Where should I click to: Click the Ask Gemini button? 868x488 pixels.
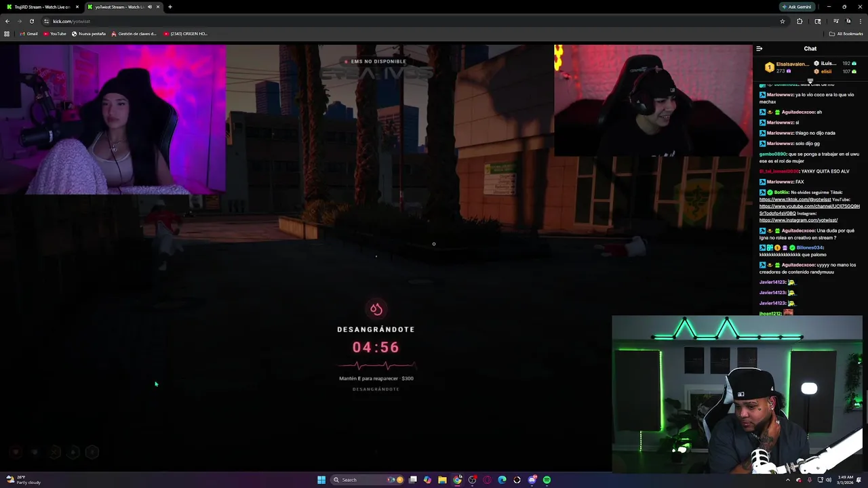tap(796, 7)
